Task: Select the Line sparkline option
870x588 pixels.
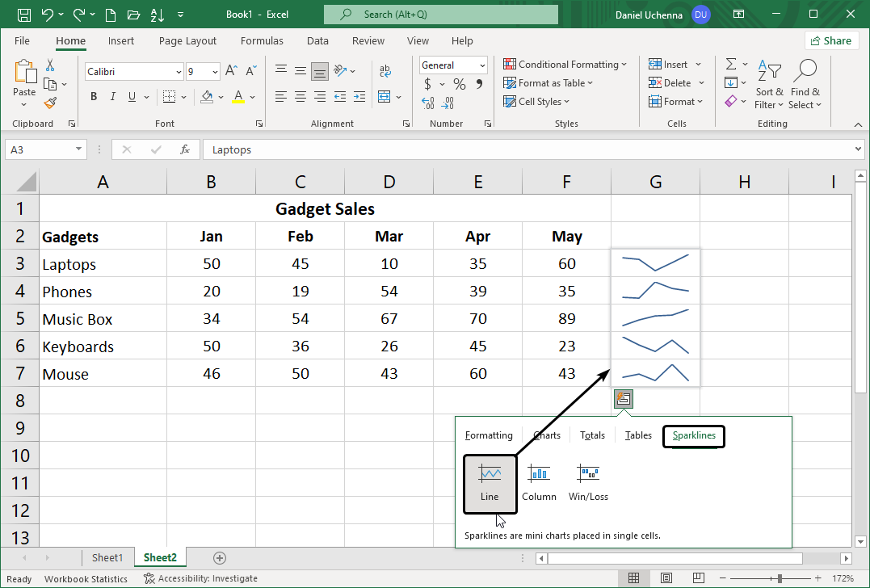Action: (490, 482)
